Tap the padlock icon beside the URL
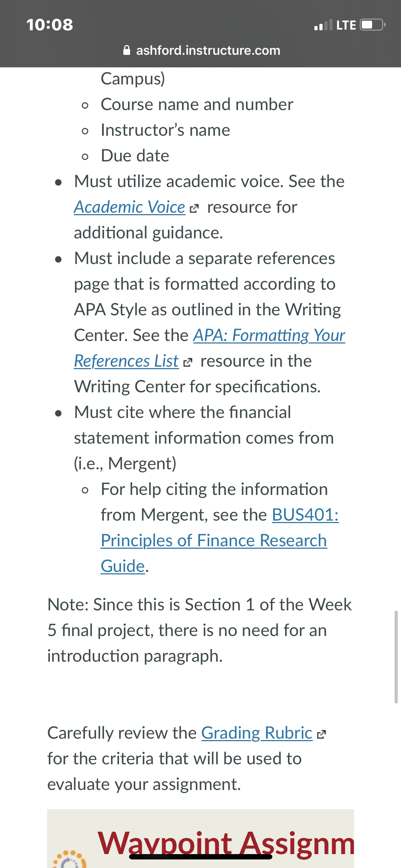The image size is (401, 868). coord(126,50)
